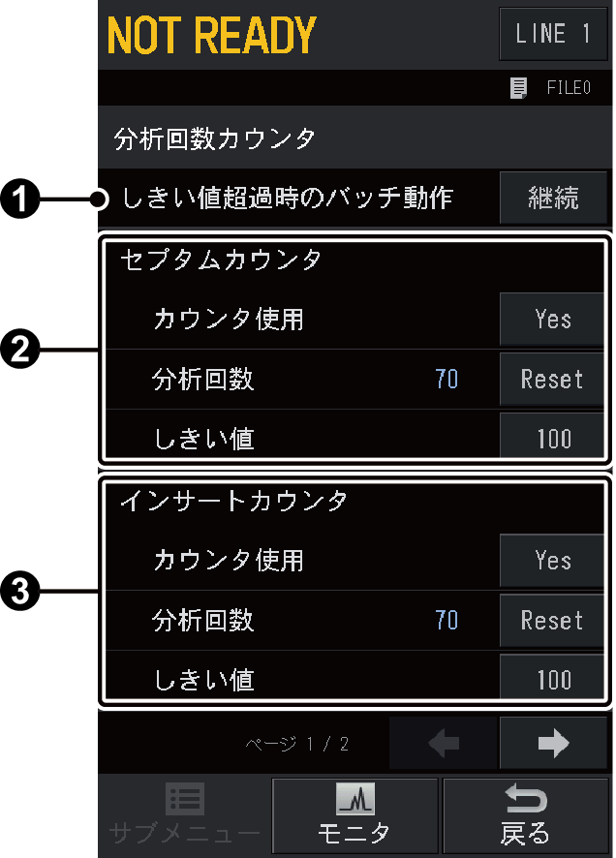Reset the セプタムカウンタ analysis count
Image resolution: width=616 pixels, height=858 pixels.
[551, 380]
